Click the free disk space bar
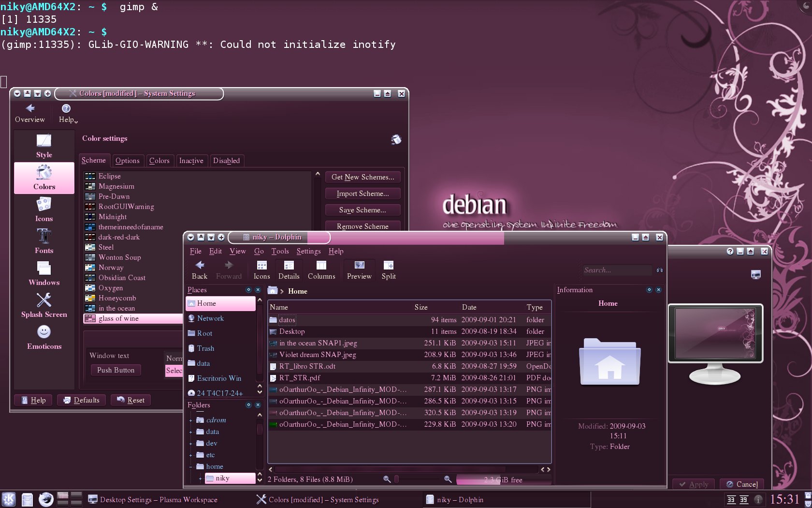The image size is (812, 508). (504, 480)
